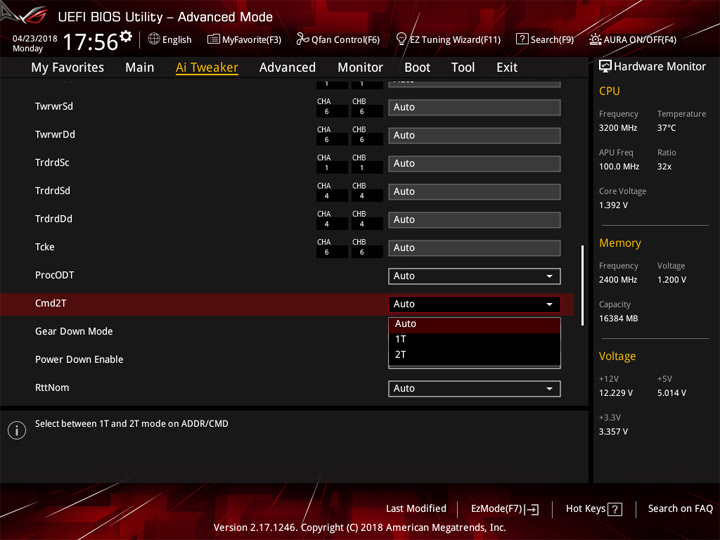The height and width of the screenshot is (540, 720).
Task: Toggle AURA lighting icon
Action: pos(595,39)
